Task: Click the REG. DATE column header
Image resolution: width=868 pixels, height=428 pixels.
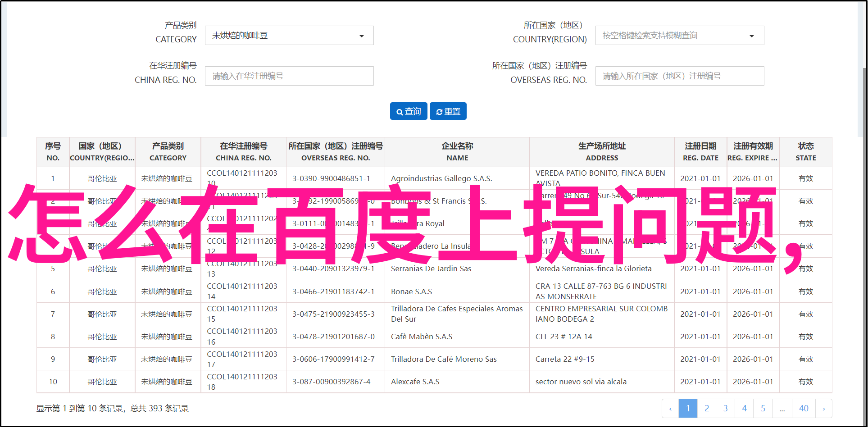Action: point(700,152)
